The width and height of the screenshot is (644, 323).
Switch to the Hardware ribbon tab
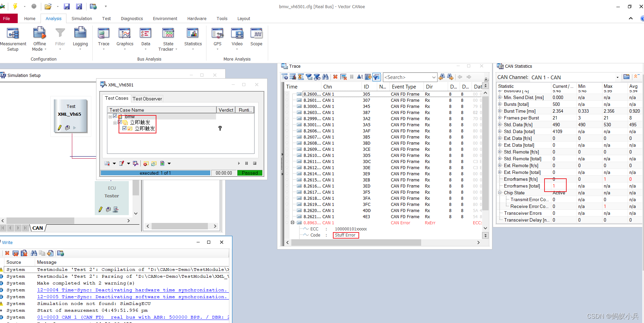(197, 18)
